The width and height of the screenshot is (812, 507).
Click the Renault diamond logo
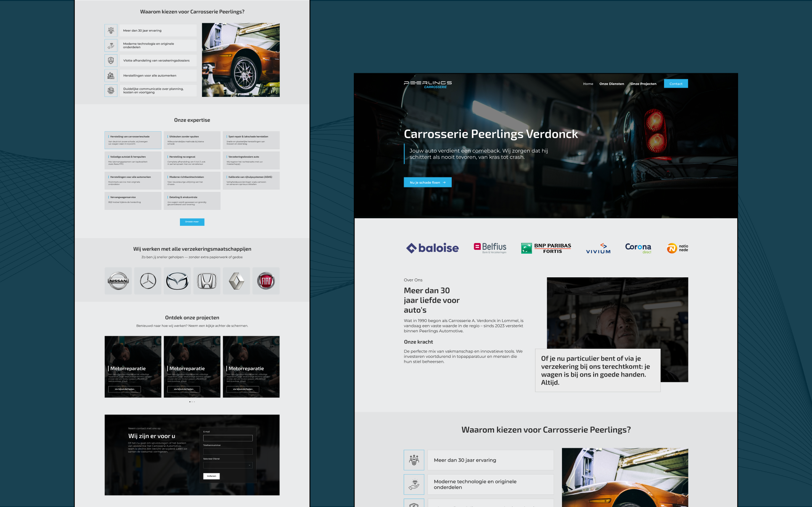[x=236, y=281]
